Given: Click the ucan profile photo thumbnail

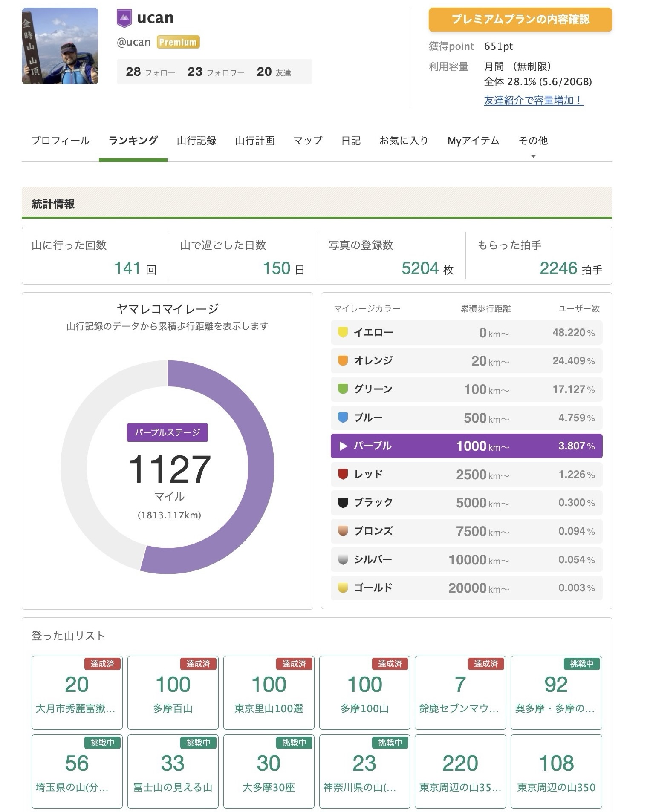Looking at the screenshot, I should point(60,46).
